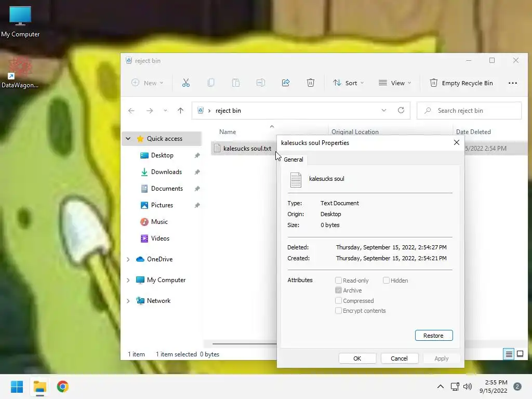Collapse the Quick access tree

[128, 138]
